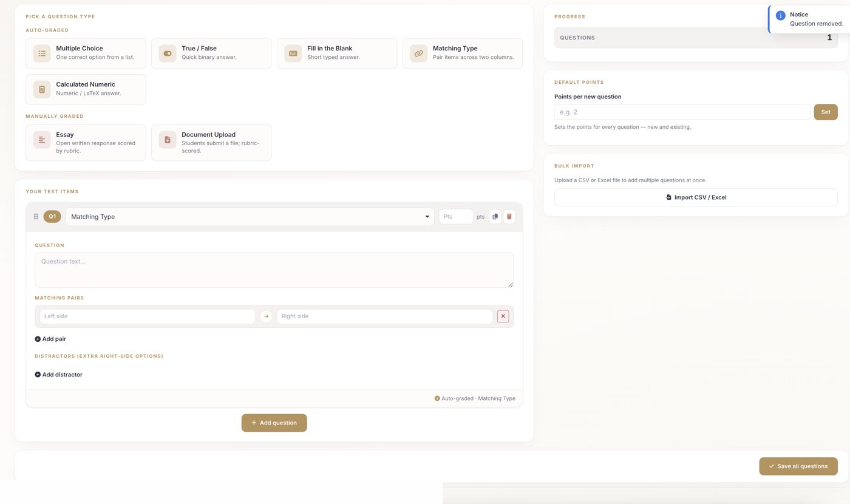850x504 pixels.
Task: Click the Questions progress row
Action: (x=696, y=38)
